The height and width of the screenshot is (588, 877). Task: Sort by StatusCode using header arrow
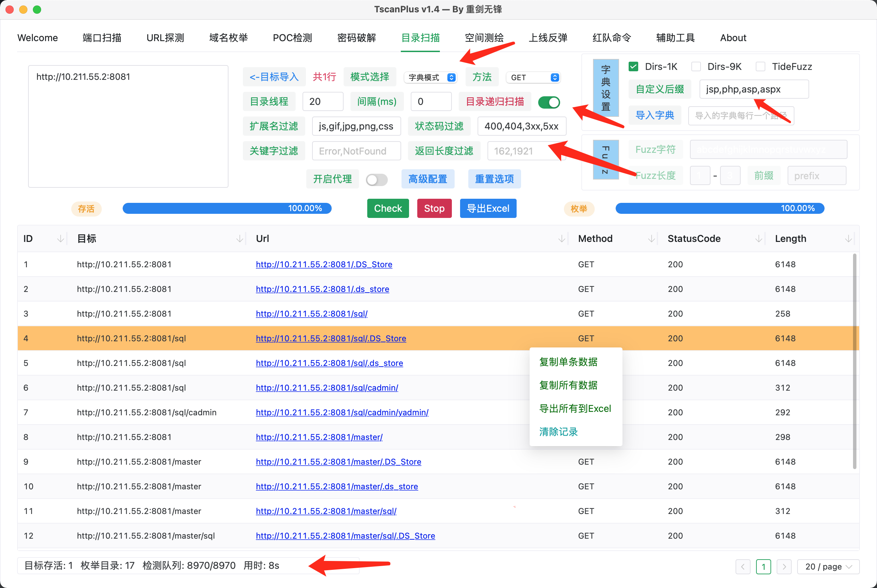click(758, 239)
